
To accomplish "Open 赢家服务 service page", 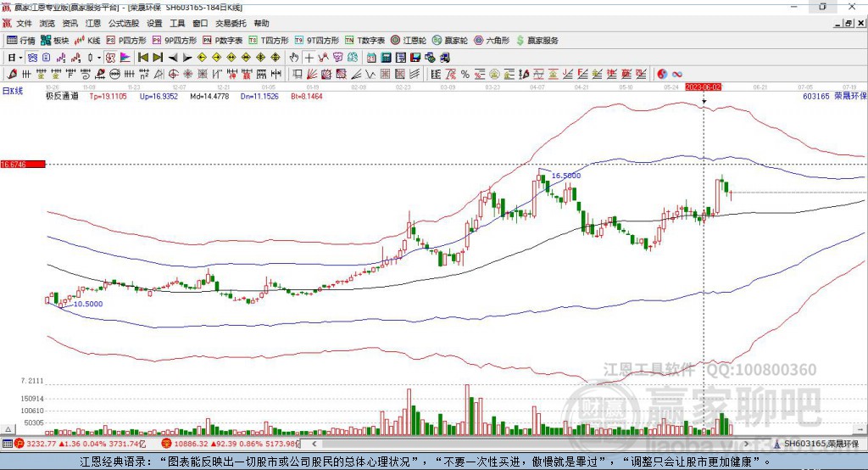I will [x=537, y=41].
